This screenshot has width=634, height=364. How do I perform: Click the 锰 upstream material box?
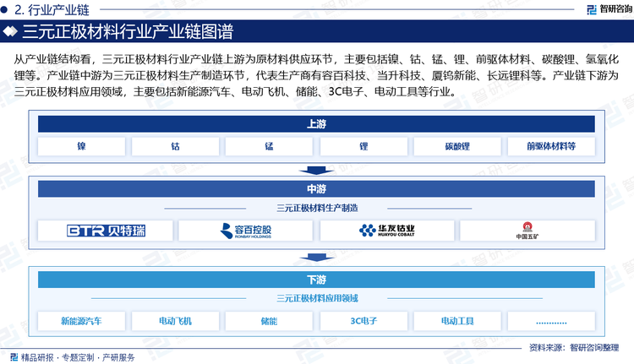click(x=269, y=146)
